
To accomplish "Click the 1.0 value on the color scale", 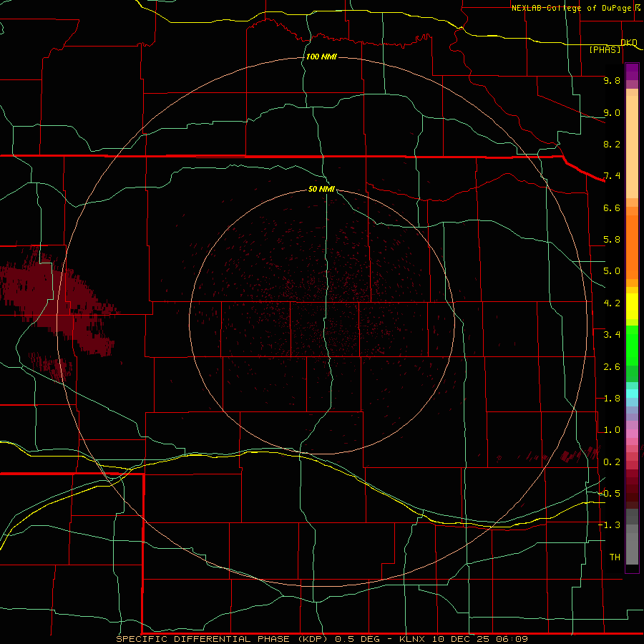I will click(612, 430).
